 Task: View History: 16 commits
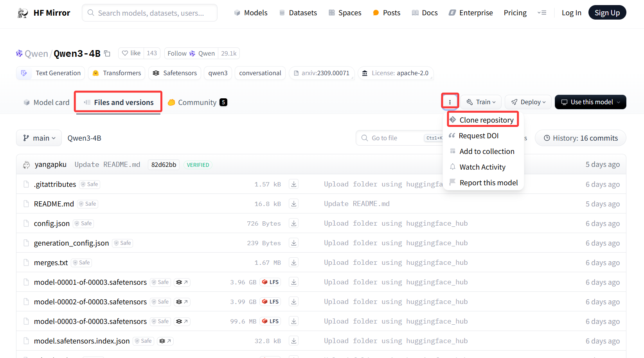581,138
